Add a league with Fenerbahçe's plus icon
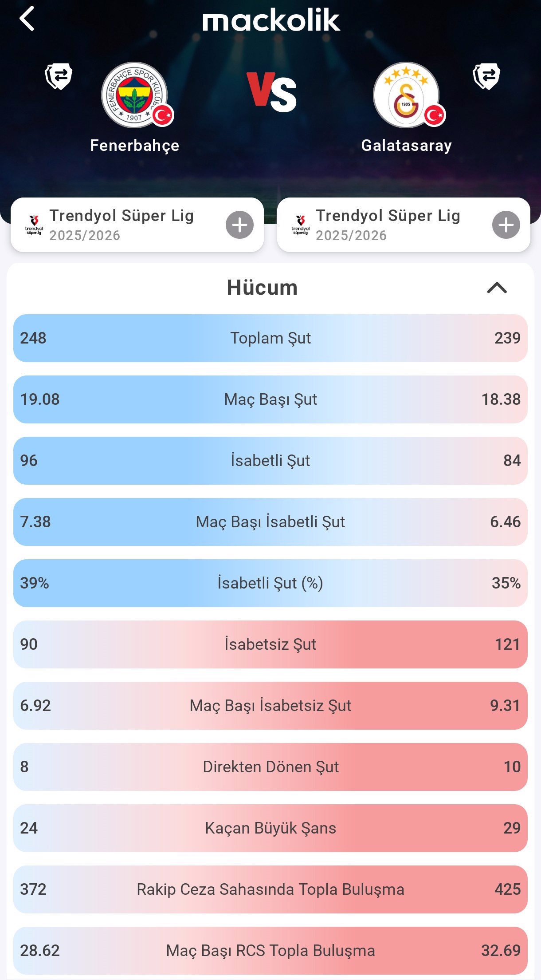Screen dimensions: 541x980 point(239,225)
